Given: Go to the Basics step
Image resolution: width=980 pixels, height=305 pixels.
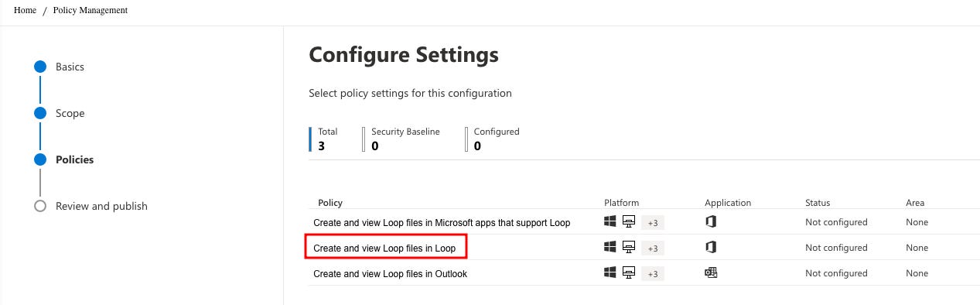Looking at the screenshot, I should pos(70,67).
